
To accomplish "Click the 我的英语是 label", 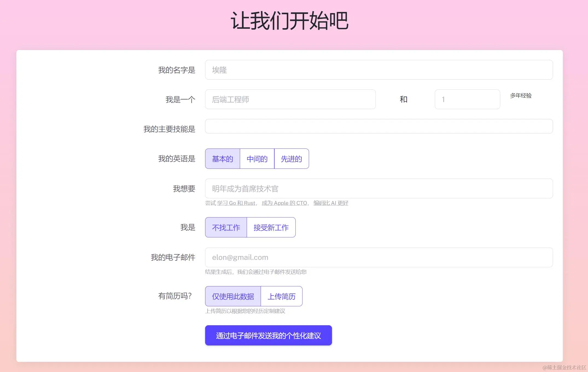I will click(x=177, y=159).
